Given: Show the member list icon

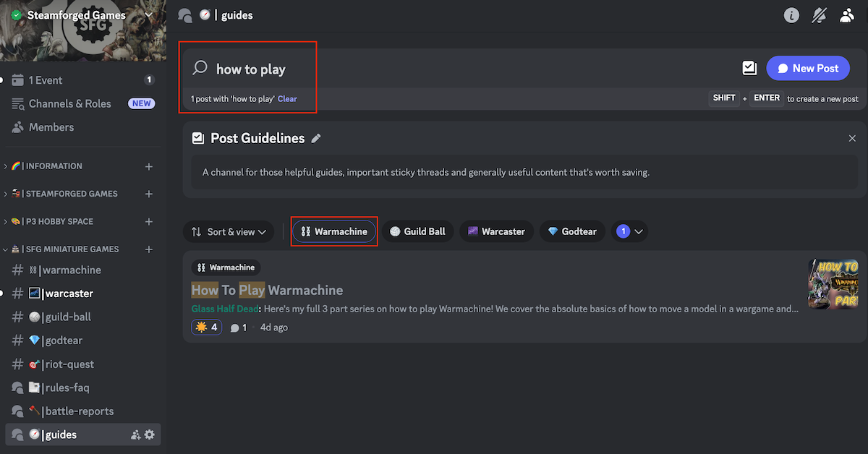Looking at the screenshot, I should click(847, 15).
